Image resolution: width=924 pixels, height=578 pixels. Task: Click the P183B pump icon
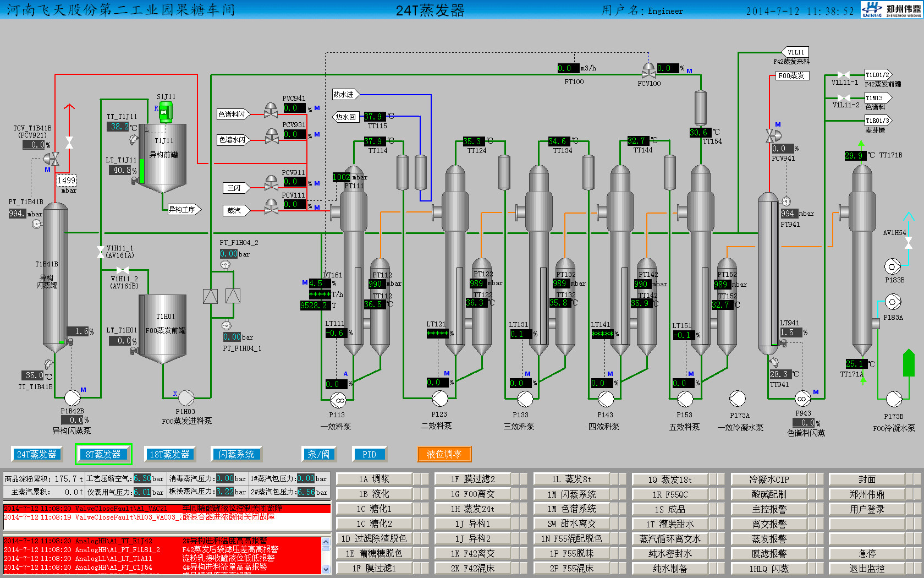pyautogui.click(x=893, y=267)
